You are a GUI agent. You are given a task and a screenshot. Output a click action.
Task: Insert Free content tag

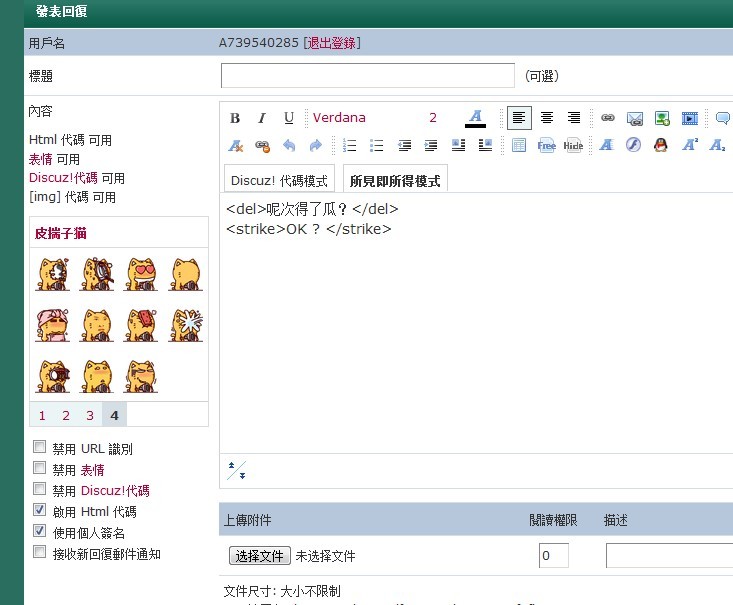(546, 145)
